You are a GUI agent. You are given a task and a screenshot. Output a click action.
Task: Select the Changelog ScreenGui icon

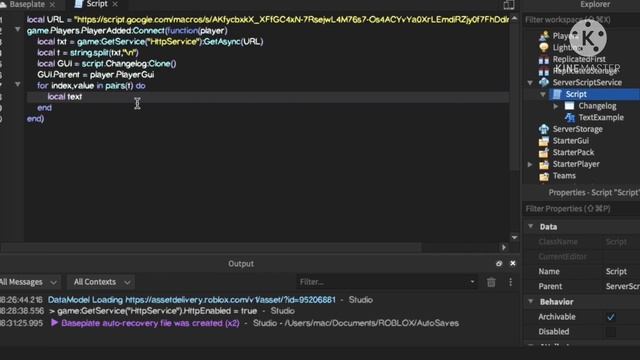tap(569, 106)
